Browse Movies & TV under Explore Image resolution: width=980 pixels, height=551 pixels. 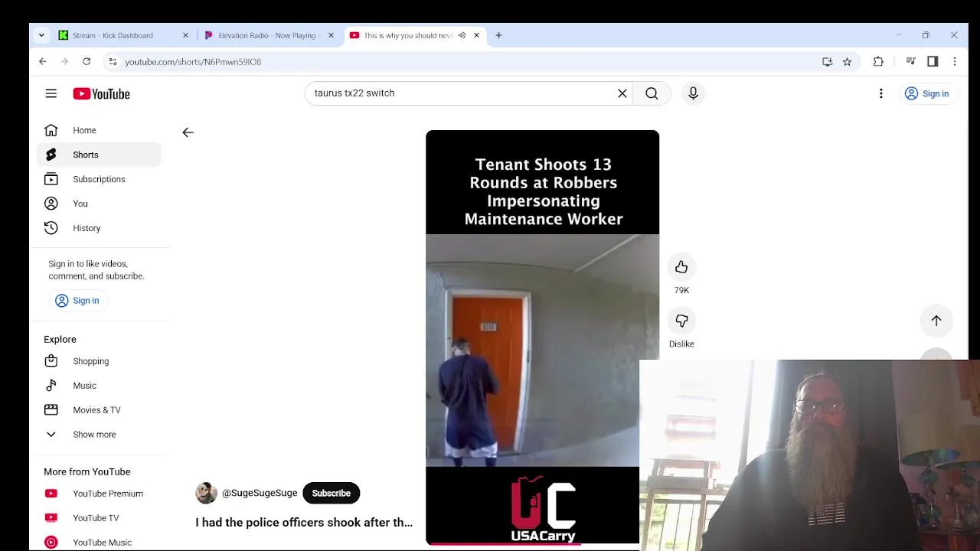(99, 410)
